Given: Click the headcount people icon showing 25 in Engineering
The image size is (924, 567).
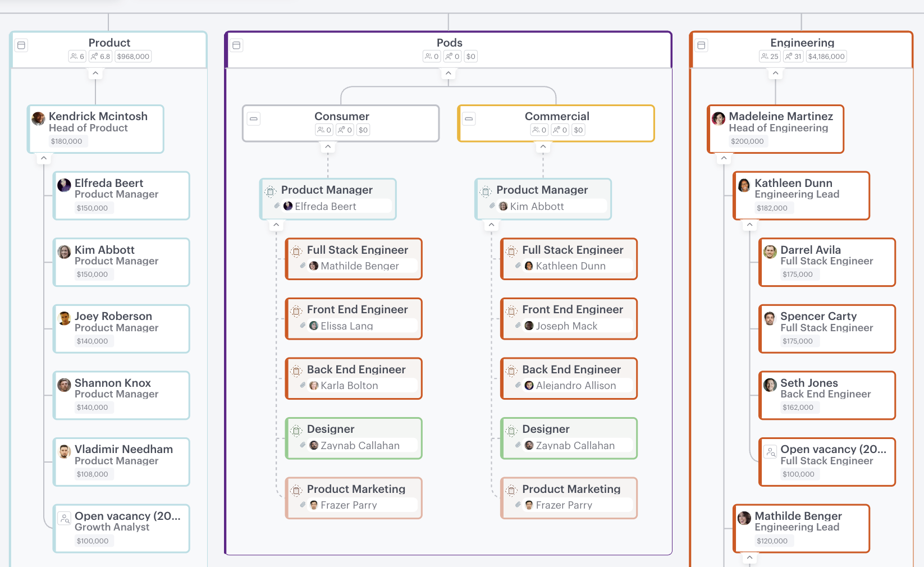Looking at the screenshot, I should click(x=765, y=56).
